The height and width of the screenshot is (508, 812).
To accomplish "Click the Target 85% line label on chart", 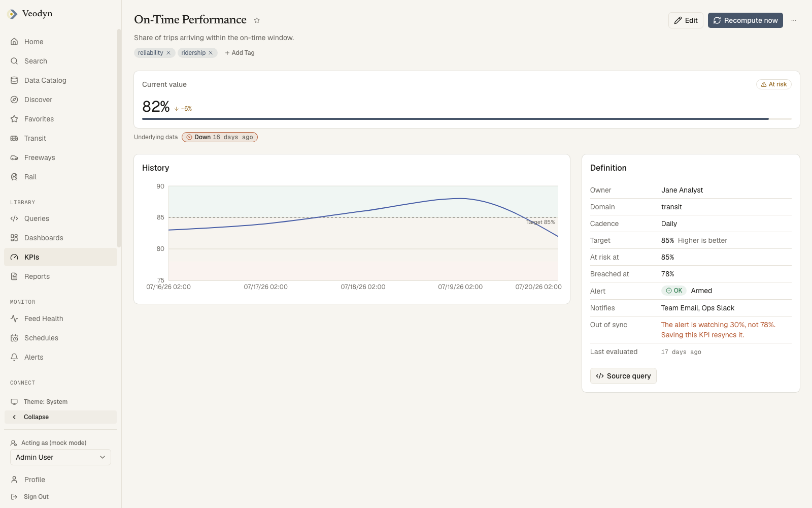I will coord(540,223).
